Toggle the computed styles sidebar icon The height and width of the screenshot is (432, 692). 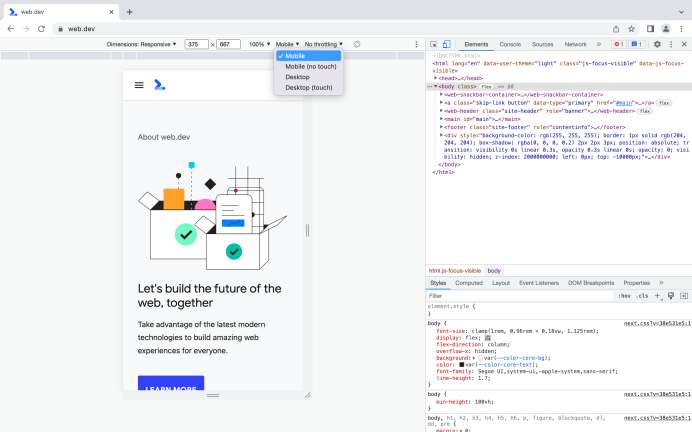point(684,296)
